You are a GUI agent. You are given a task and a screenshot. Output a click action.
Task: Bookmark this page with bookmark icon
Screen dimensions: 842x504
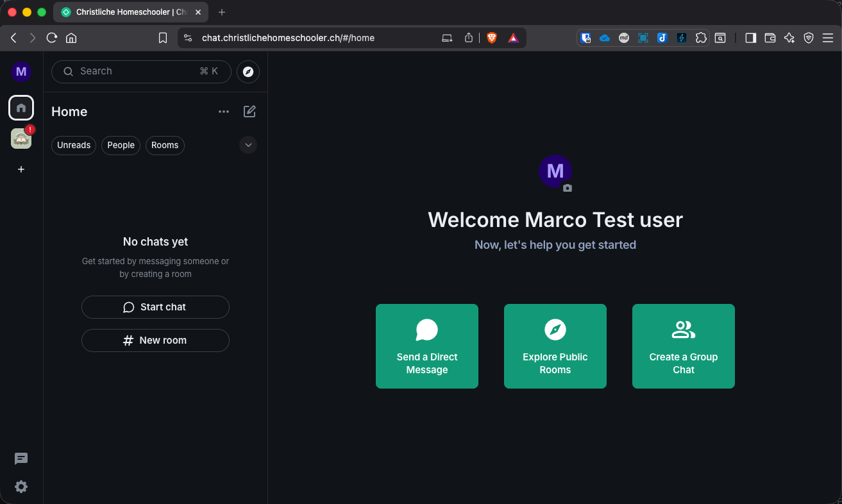tap(163, 38)
